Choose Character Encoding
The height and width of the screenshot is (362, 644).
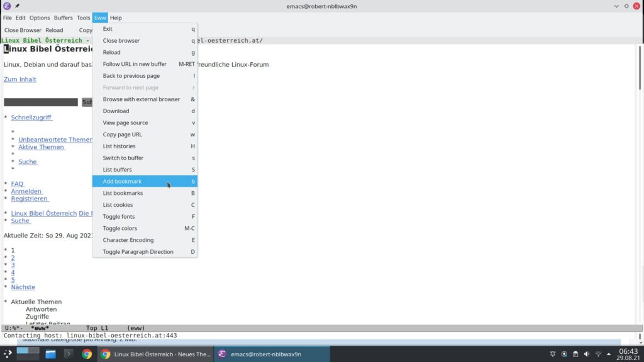point(145,239)
